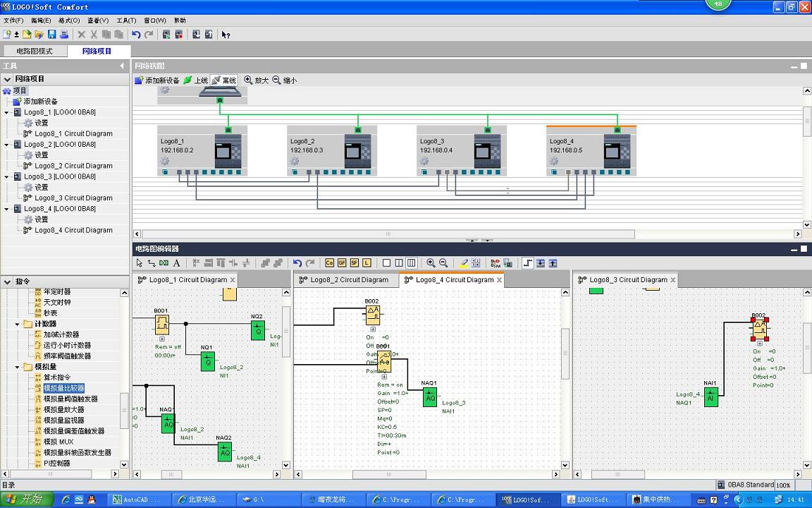
Task: Open the 编辑(E) menu
Action: (41, 20)
